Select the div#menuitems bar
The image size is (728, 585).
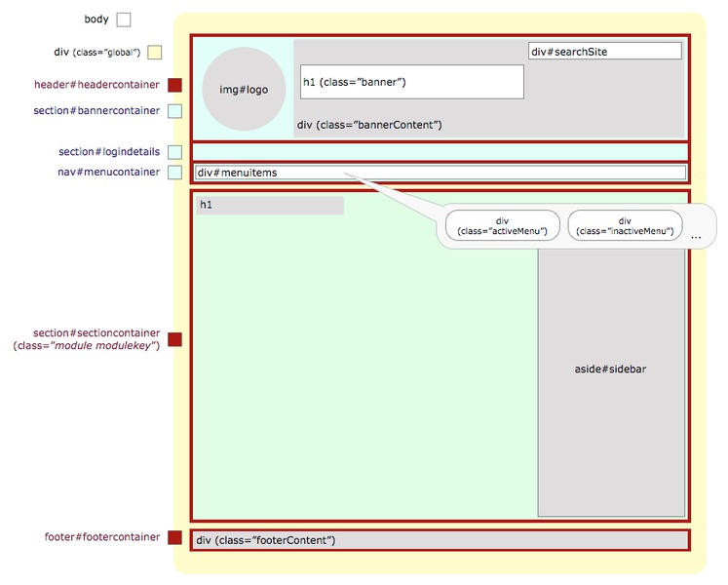[x=440, y=173]
